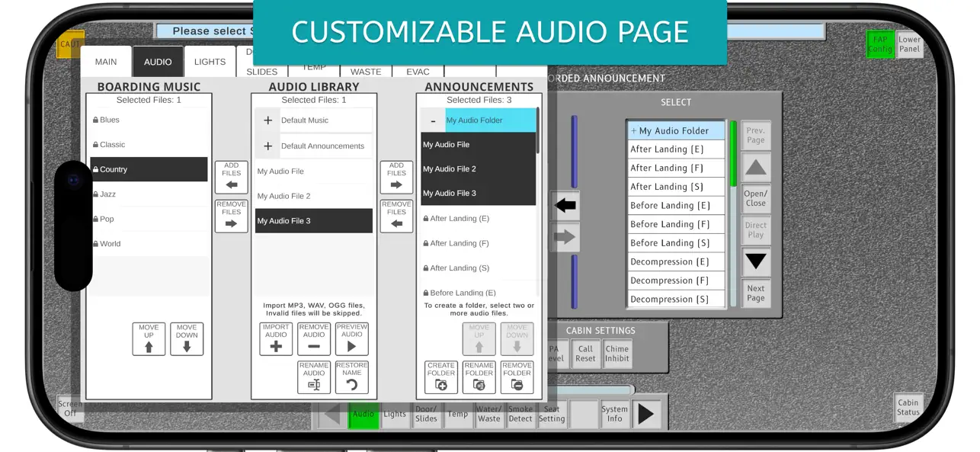This screenshot has height=452, width=980.
Task: Open Seat Setting page
Action: tap(552, 414)
